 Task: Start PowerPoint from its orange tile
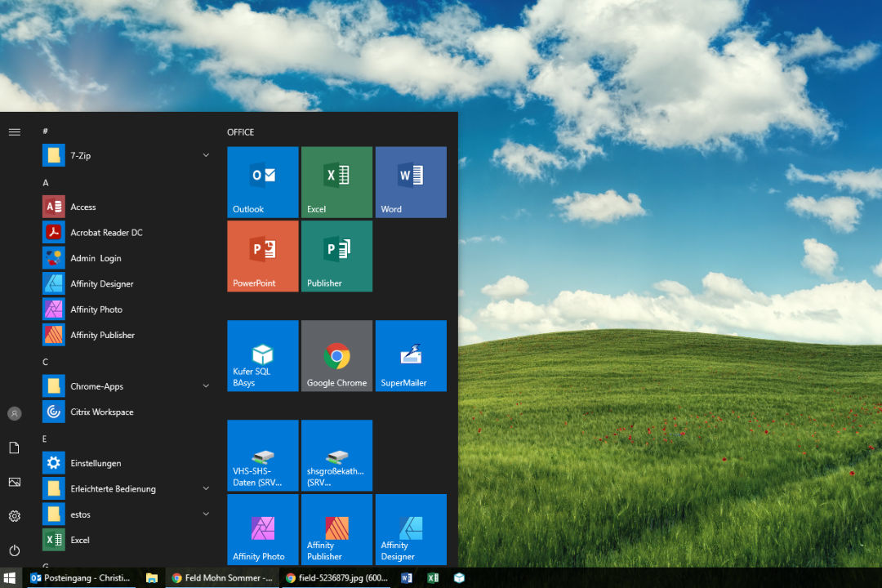pyautogui.click(x=263, y=256)
